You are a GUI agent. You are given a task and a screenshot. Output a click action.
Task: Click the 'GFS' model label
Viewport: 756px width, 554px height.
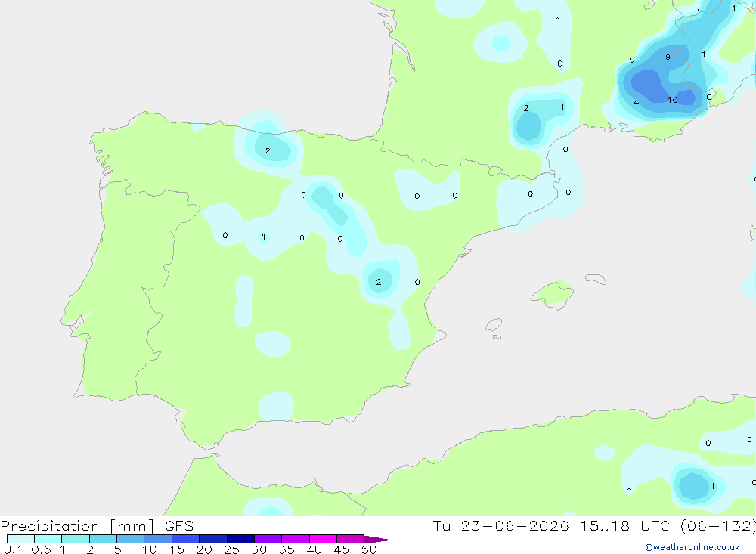[179, 526]
